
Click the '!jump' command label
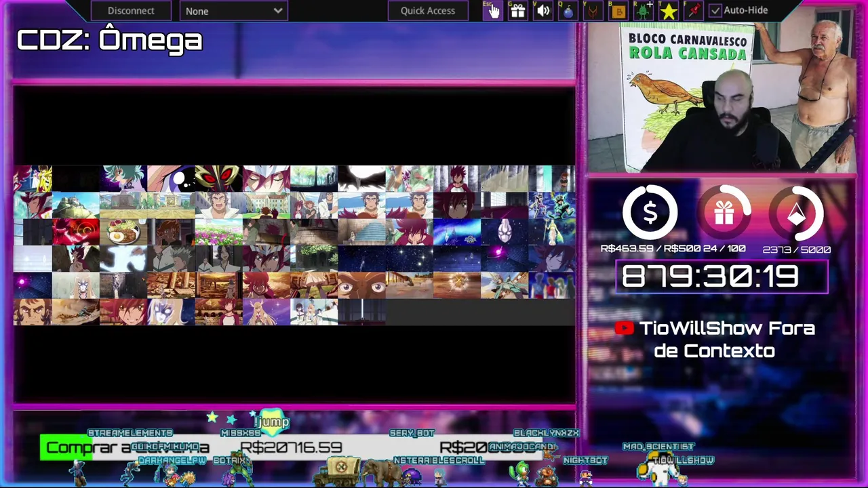coord(272,422)
